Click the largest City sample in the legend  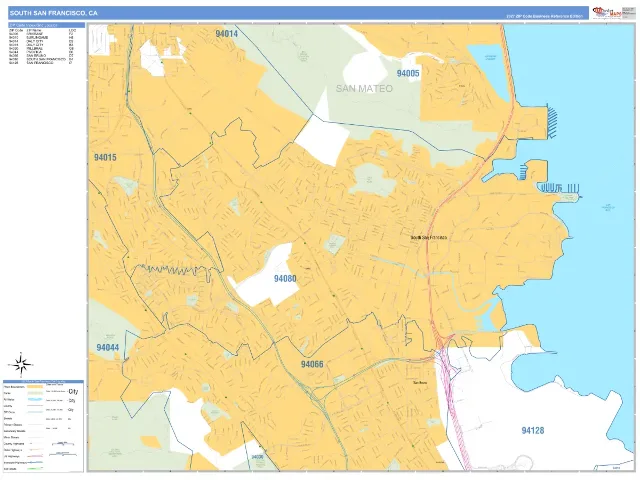point(73,391)
